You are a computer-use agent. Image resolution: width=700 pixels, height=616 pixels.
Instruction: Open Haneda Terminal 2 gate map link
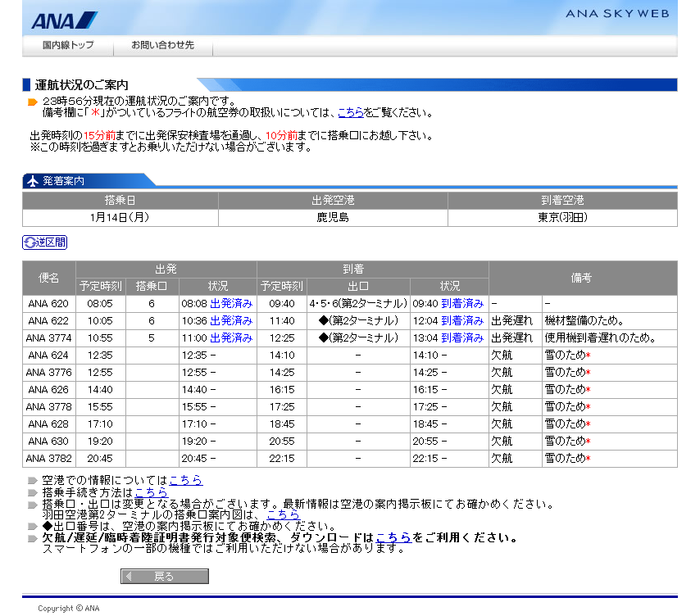(x=283, y=514)
